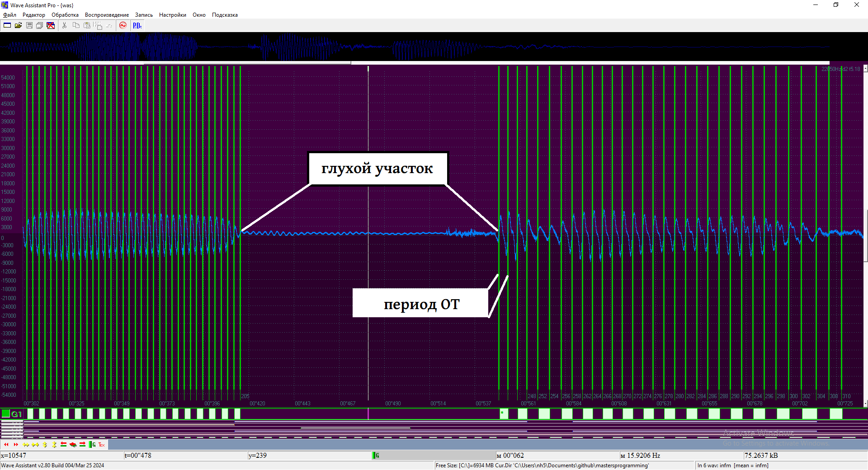Toggle the green G button in bottom toolbar
868x470 pixels.
pyautogui.click(x=93, y=445)
